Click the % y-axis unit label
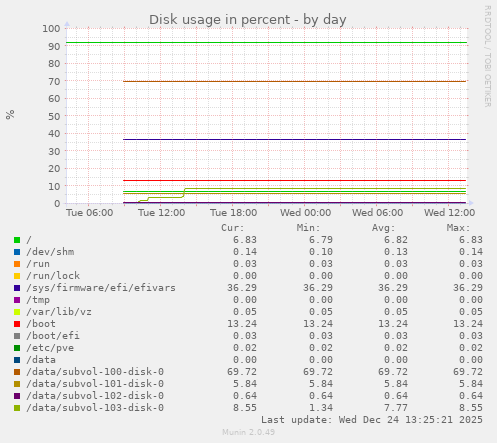Image resolution: width=497 pixels, height=443 pixels. tap(10, 115)
